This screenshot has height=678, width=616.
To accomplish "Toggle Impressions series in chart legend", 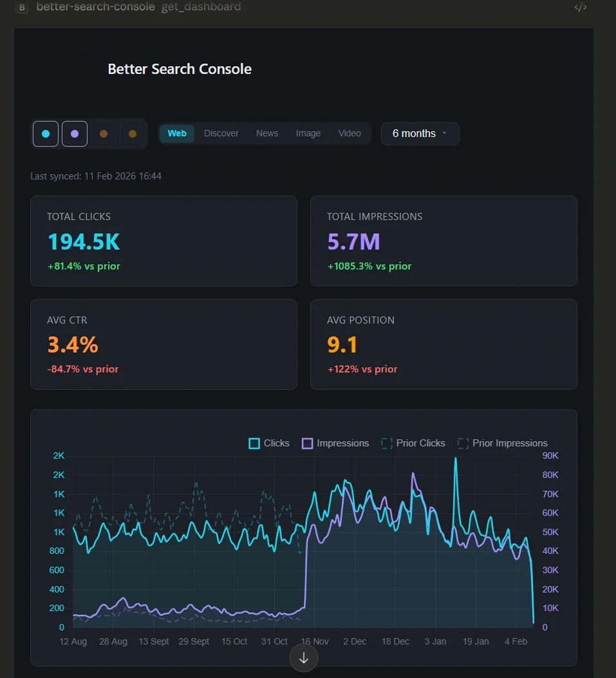I will pos(335,443).
